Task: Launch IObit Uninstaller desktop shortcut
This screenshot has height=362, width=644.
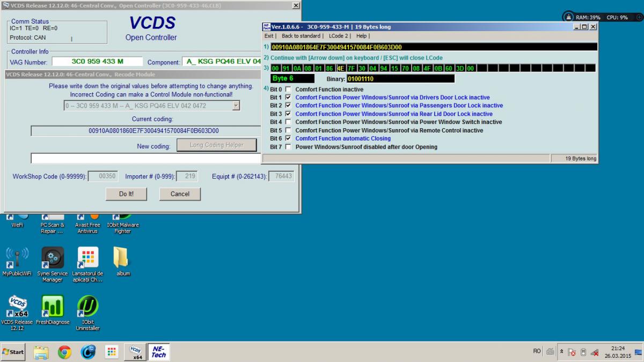Action: tap(87, 313)
